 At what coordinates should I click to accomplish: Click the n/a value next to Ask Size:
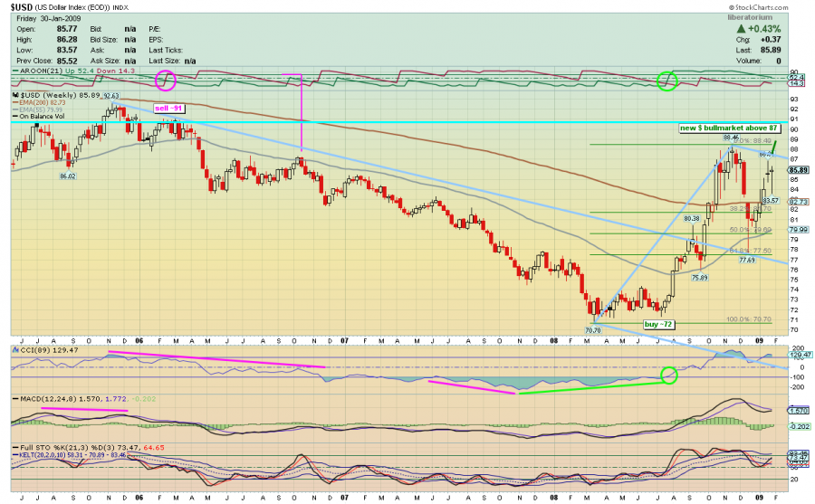tap(129, 61)
